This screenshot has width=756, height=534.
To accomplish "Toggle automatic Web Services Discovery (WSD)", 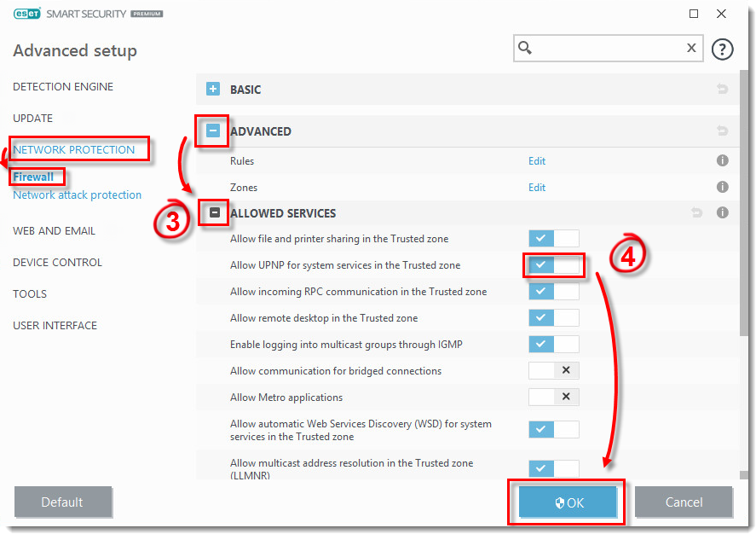I will point(553,429).
